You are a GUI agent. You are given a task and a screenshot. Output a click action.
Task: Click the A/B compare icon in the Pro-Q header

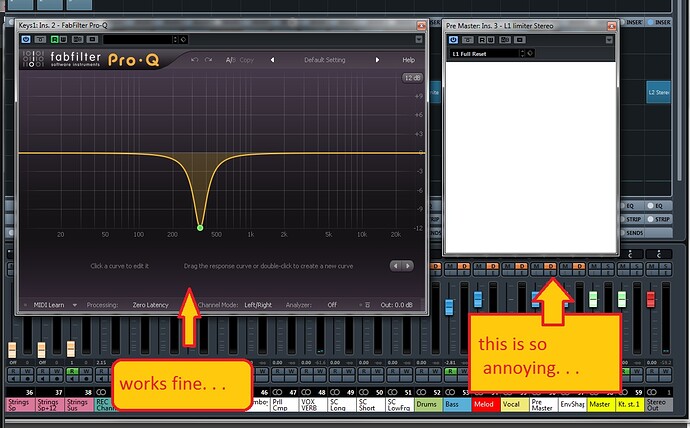pos(77,40)
